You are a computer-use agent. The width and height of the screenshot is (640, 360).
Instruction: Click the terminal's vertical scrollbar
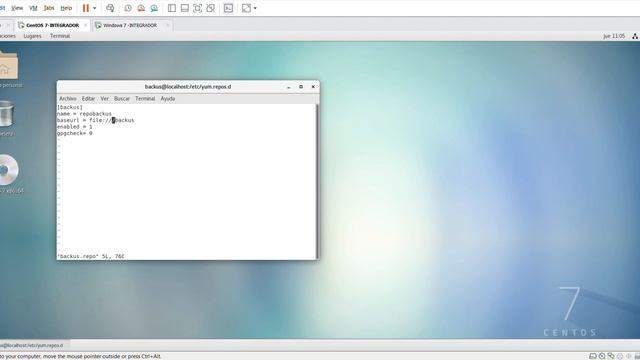click(x=317, y=181)
